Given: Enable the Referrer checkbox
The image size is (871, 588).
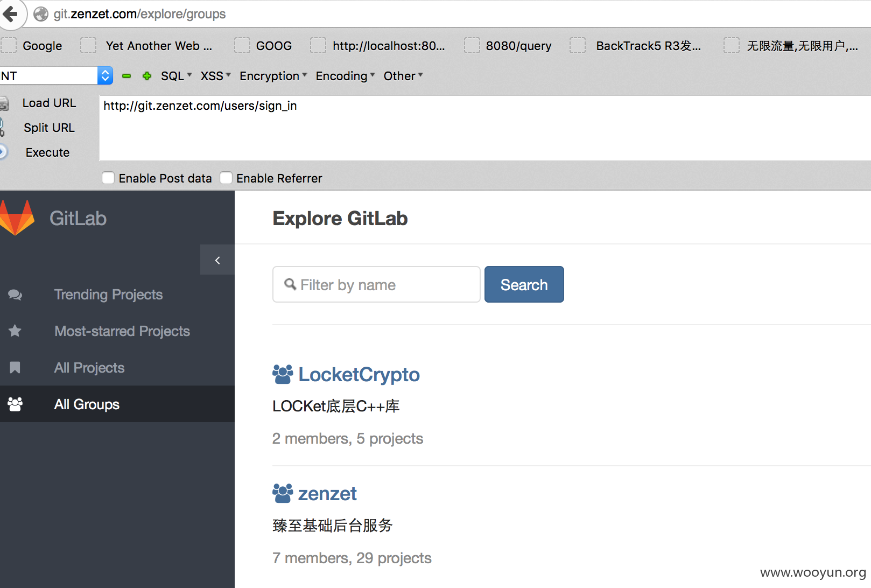Looking at the screenshot, I should point(226,178).
